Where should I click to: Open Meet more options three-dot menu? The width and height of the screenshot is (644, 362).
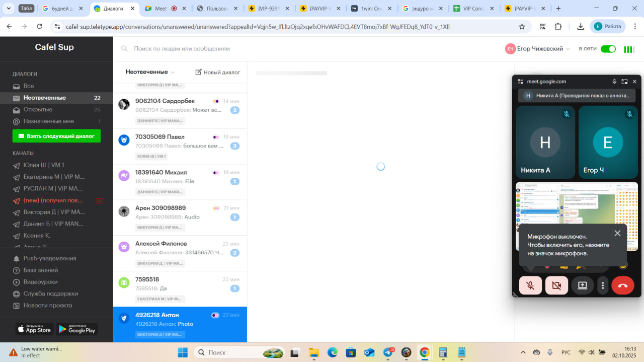click(x=603, y=285)
